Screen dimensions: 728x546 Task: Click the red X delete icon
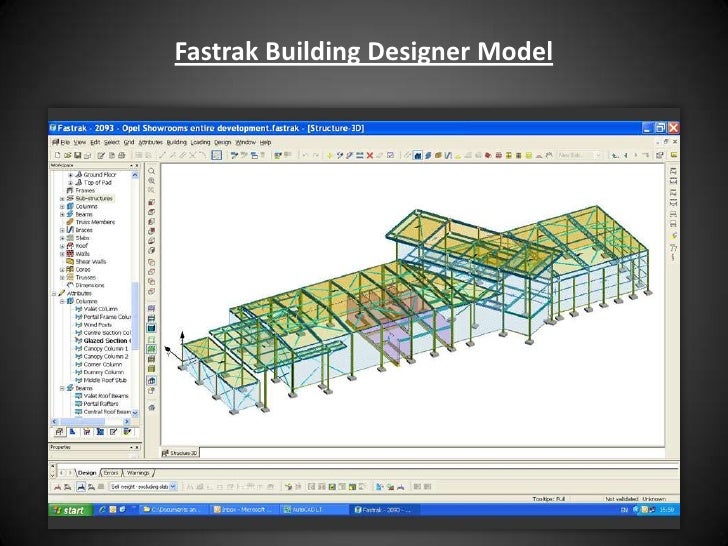tap(370, 156)
